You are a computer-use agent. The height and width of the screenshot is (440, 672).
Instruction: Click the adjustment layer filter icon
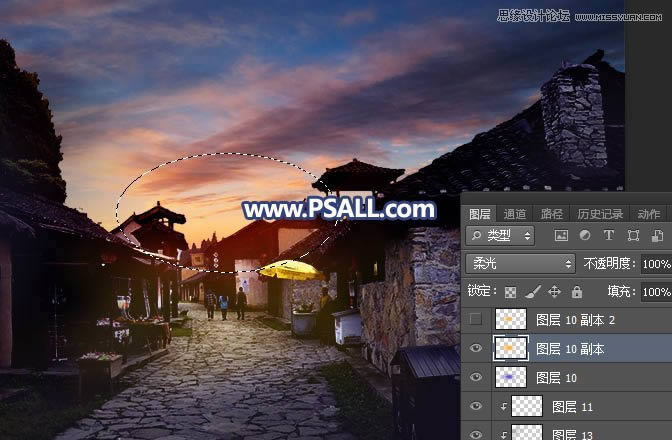(585, 237)
